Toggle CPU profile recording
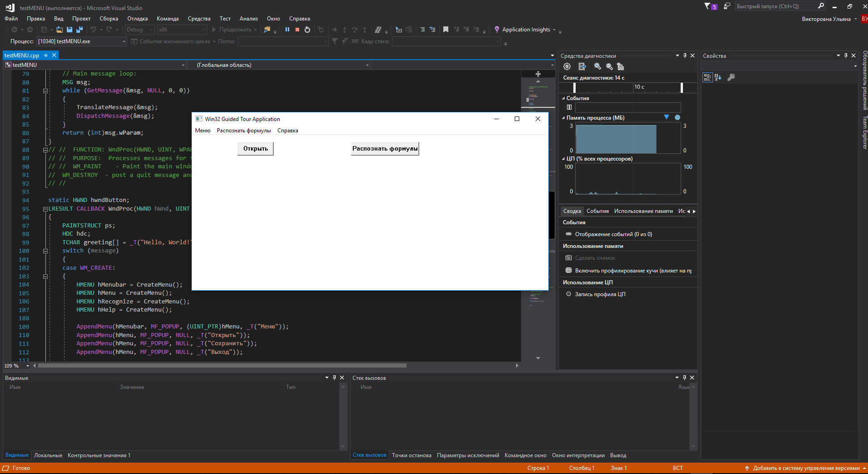The image size is (868, 474). click(x=568, y=294)
